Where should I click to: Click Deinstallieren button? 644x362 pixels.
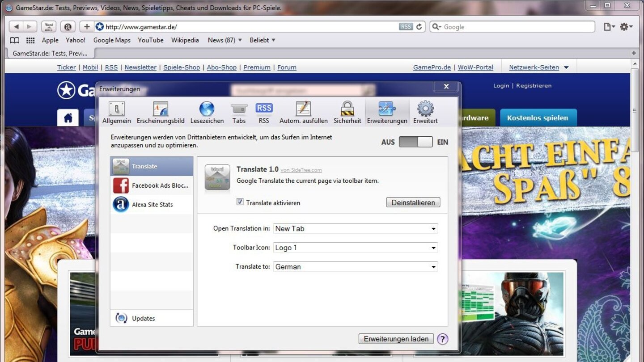[413, 202]
